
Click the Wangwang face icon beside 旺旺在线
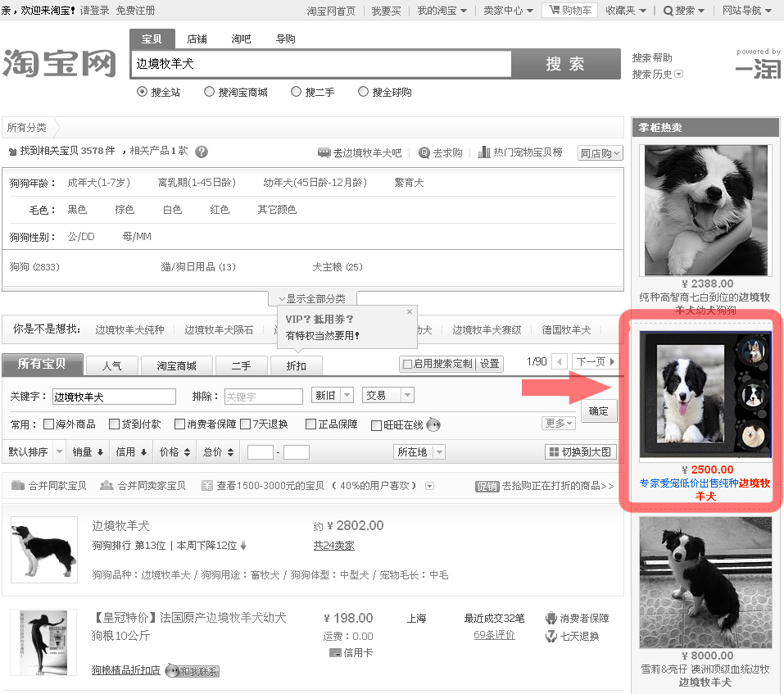[433, 424]
